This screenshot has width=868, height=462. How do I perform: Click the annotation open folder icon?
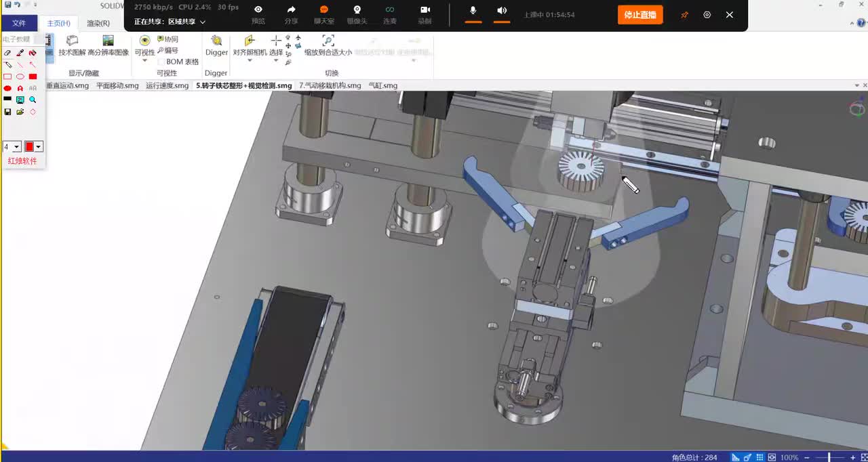pos(20,112)
